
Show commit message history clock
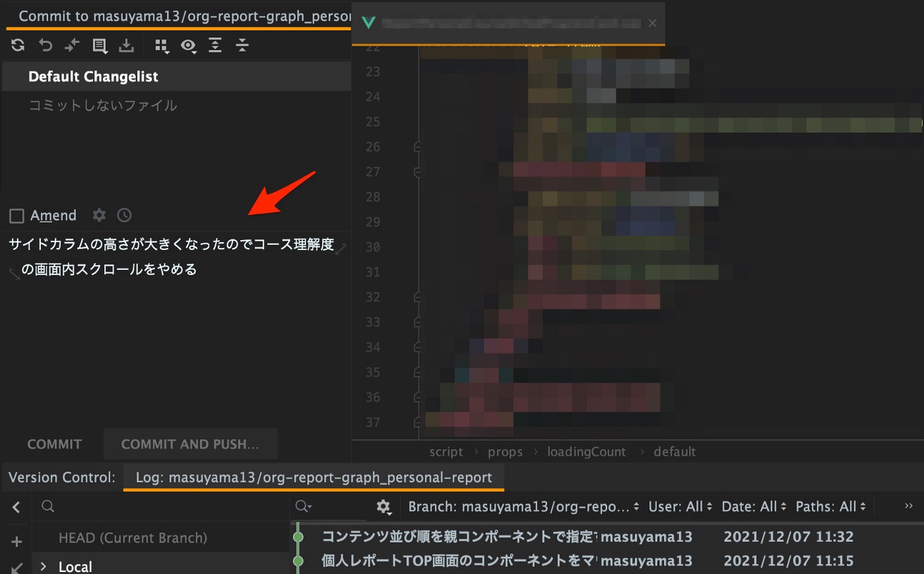pyautogui.click(x=124, y=215)
